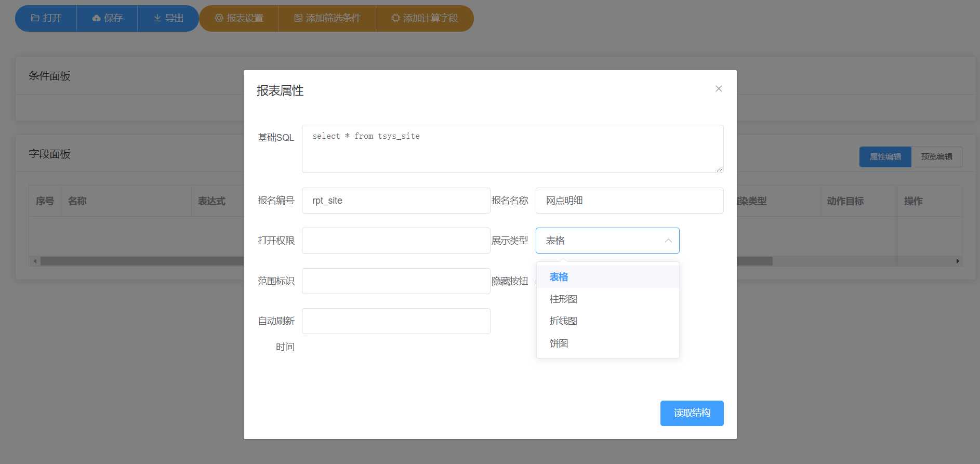The image size is (980, 464).
Task: Switch to the 预览编辑 tab
Action: click(936, 157)
